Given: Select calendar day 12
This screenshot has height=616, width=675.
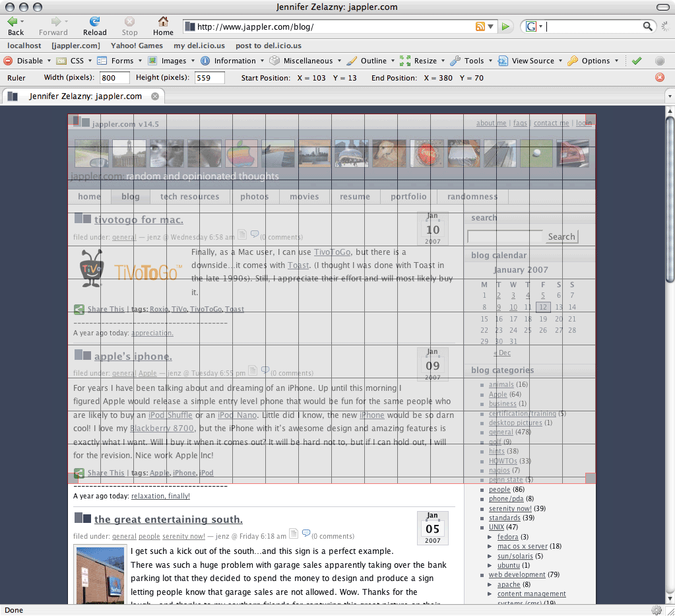Looking at the screenshot, I should pos(543,307).
